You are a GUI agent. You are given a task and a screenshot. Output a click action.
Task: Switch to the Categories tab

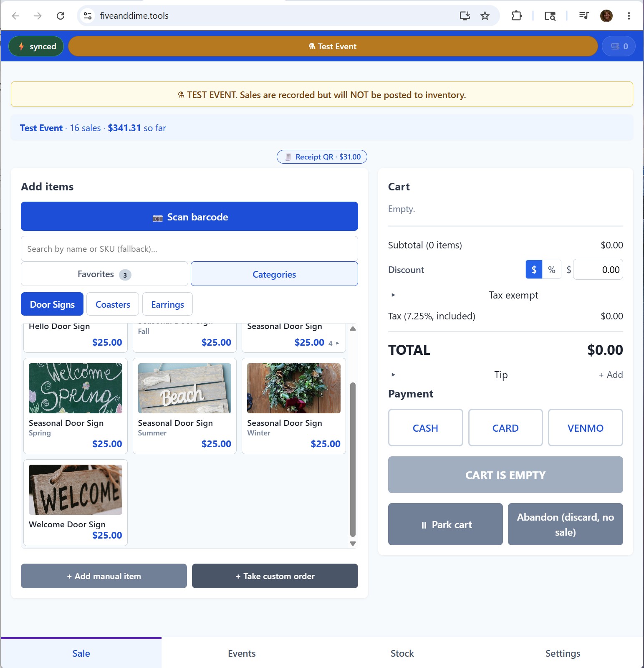point(274,274)
